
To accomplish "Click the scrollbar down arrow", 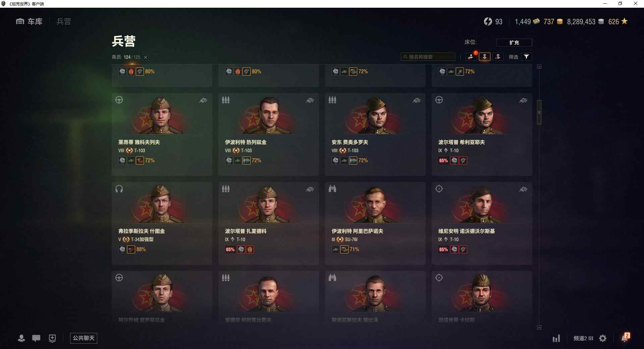I will click(539, 327).
